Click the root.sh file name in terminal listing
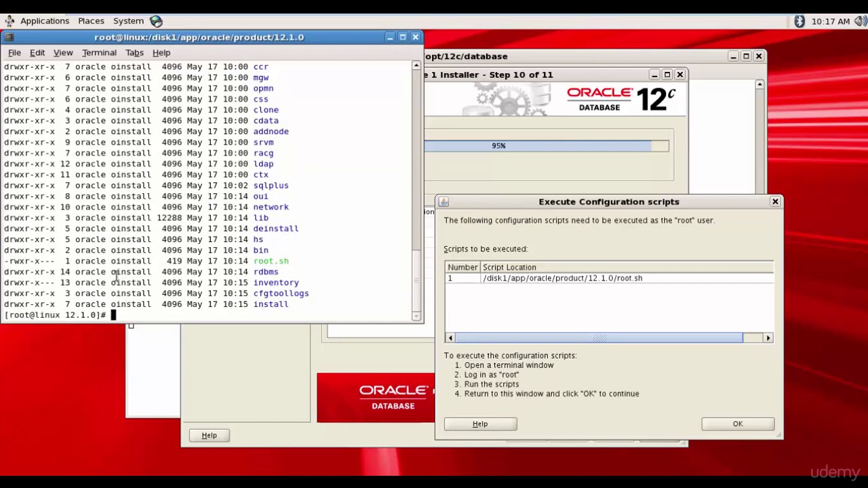868x488 pixels. (271, 261)
